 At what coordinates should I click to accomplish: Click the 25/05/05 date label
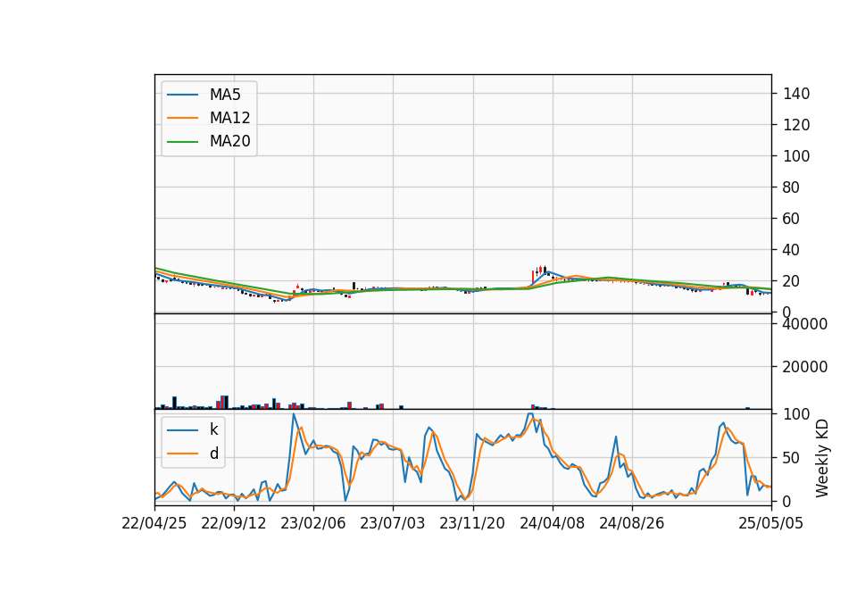(x=771, y=524)
